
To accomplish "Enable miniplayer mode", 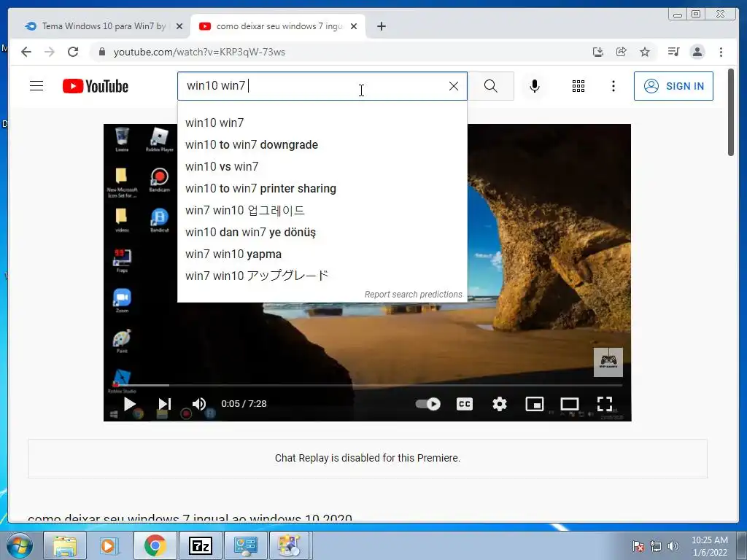I will click(535, 404).
